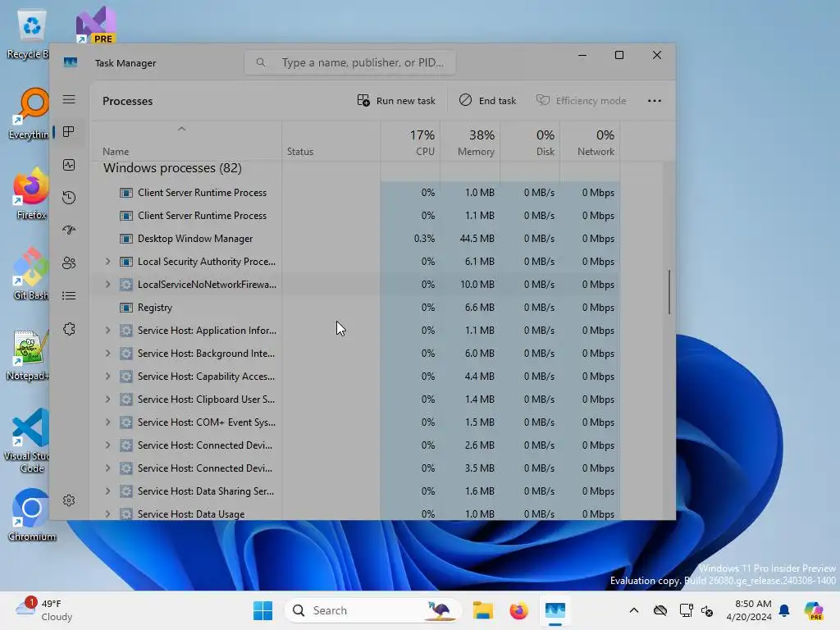Click the second Client Server Runtime Process

point(355,216)
